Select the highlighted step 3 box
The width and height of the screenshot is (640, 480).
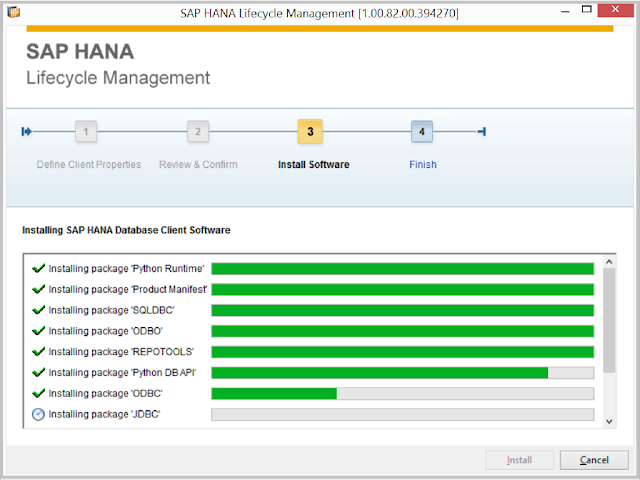[x=310, y=131]
